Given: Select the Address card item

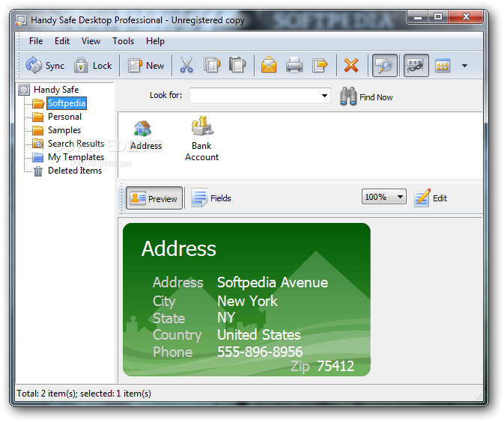Looking at the screenshot, I should click(145, 135).
